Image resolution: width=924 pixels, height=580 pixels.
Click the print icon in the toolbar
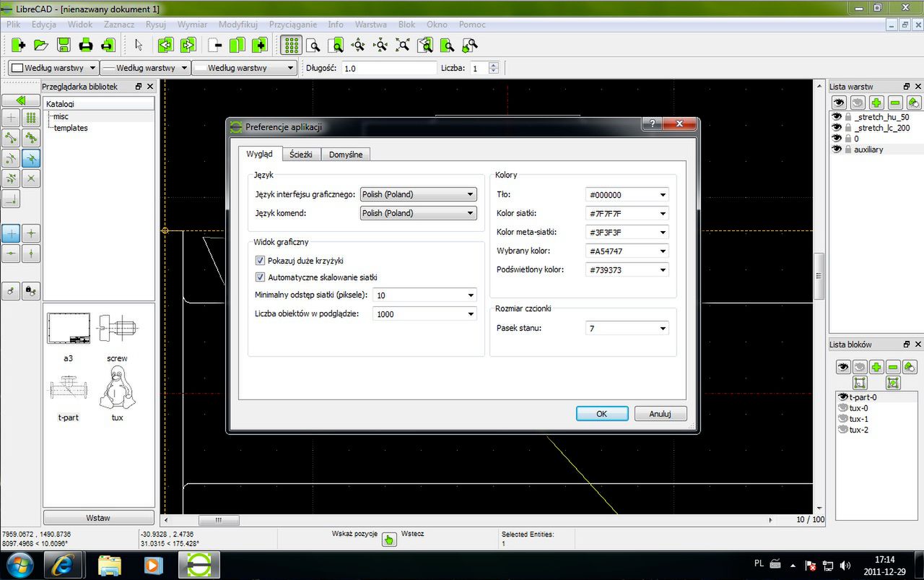point(86,46)
